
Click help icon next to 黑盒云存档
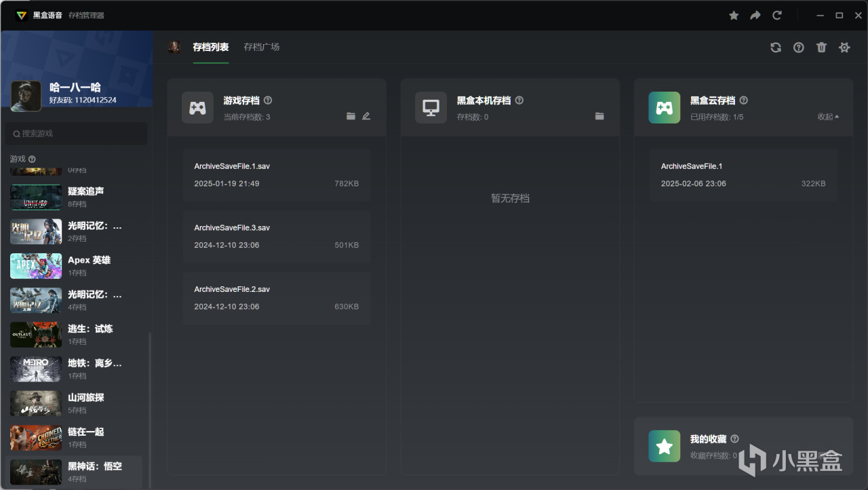pyautogui.click(x=744, y=100)
